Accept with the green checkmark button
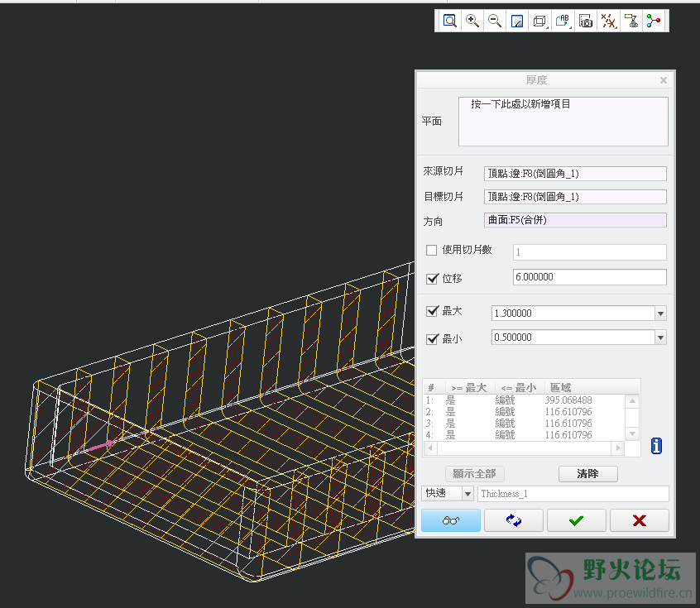The image size is (700, 608). 577,520
